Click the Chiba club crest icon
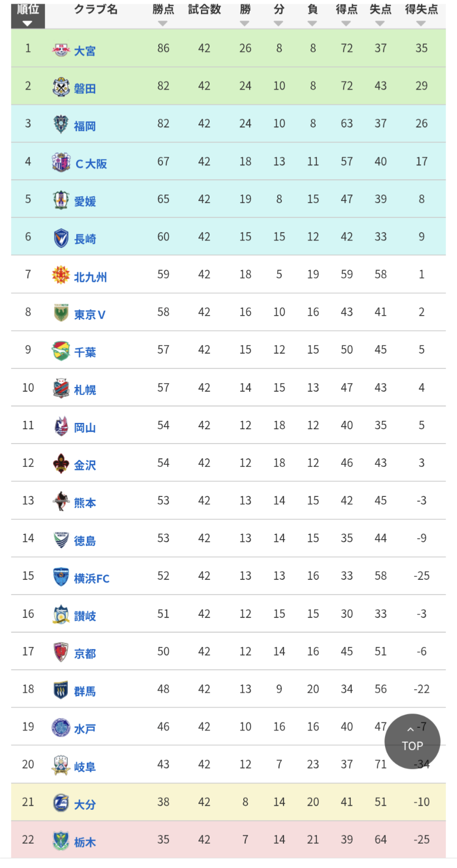Screen dimensions: 457x868 click(61, 351)
